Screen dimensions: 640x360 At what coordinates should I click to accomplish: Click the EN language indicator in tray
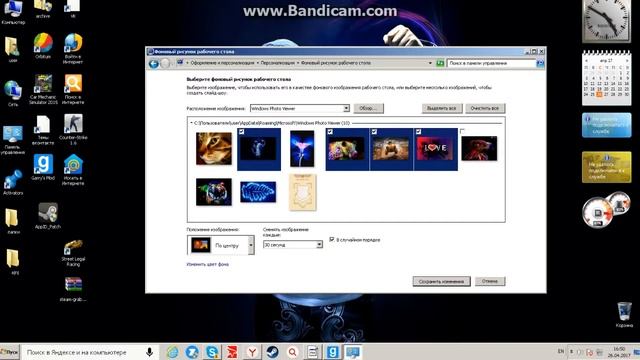(x=560, y=351)
